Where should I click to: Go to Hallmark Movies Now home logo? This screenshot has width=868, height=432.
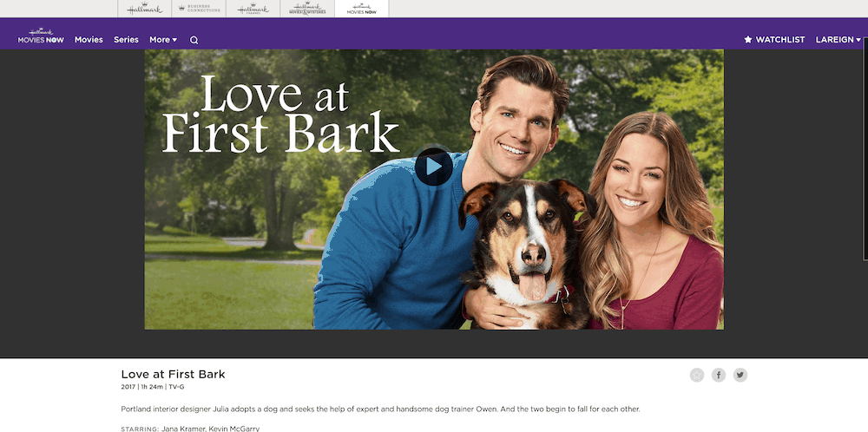coord(41,36)
